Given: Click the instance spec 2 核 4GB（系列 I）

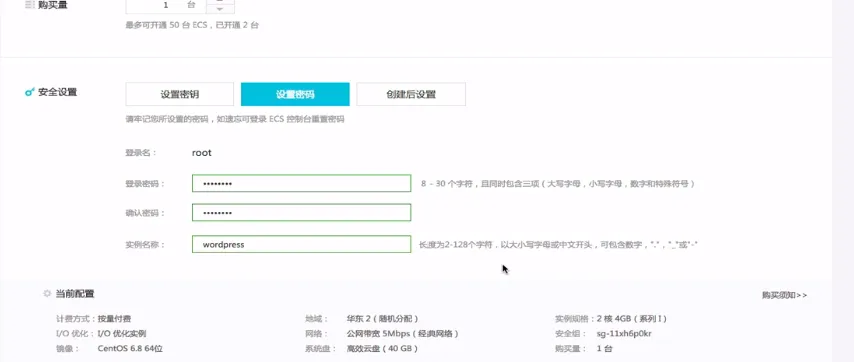Looking at the screenshot, I should pyautogui.click(x=632, y=319).
